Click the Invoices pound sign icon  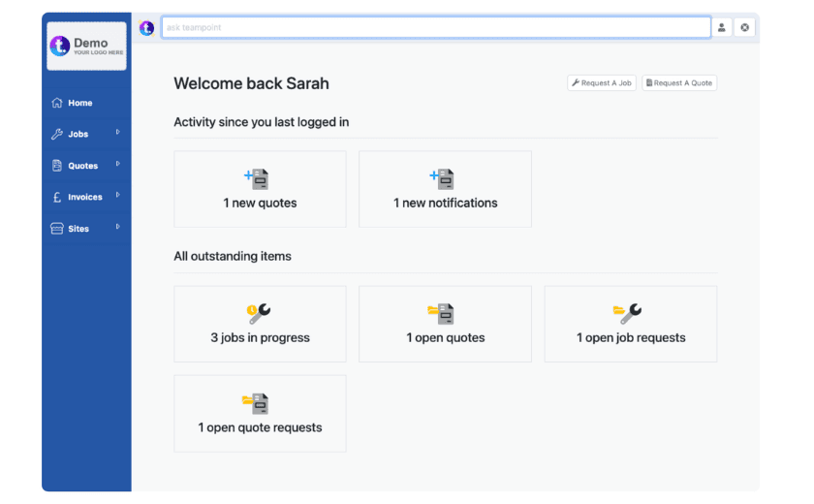pos(57,198)
